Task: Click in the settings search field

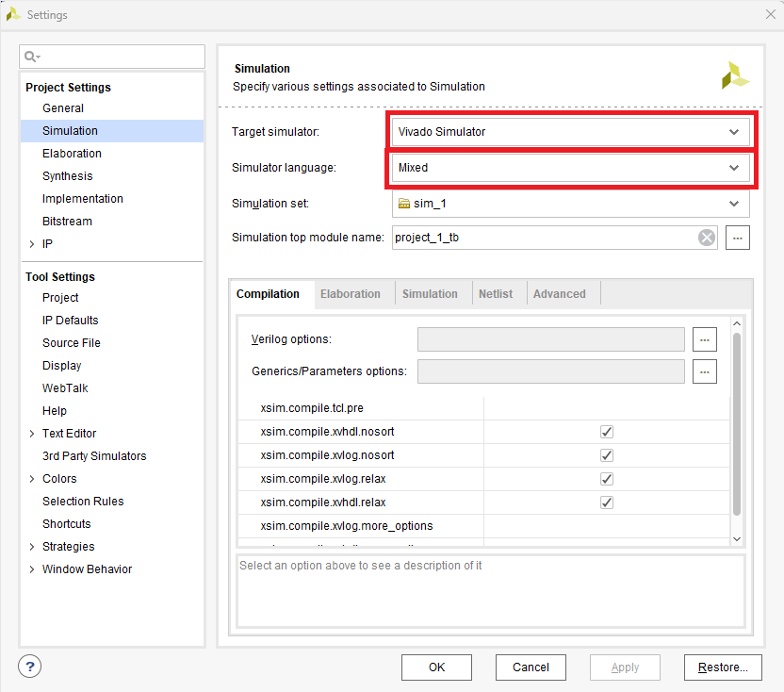Action: [x=112, y=57]
